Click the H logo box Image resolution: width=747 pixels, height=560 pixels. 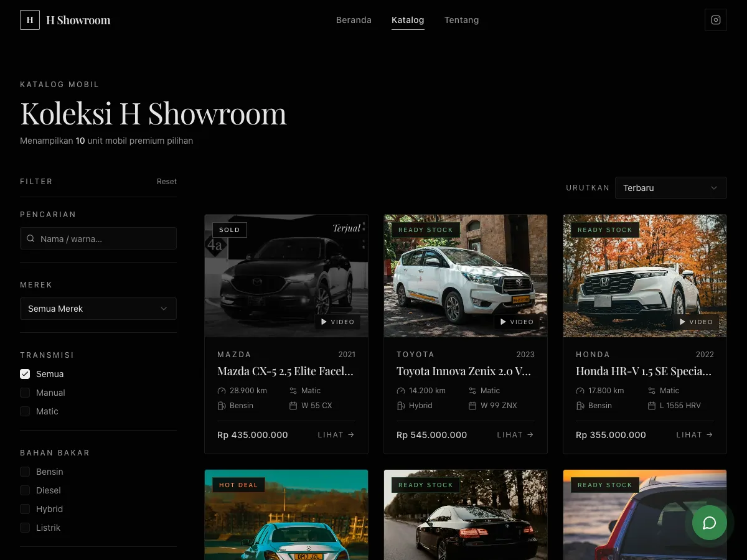(x=30, y=20)
